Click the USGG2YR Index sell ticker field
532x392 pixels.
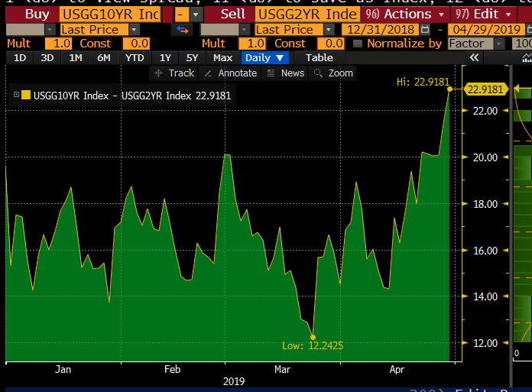click(307, 15)
